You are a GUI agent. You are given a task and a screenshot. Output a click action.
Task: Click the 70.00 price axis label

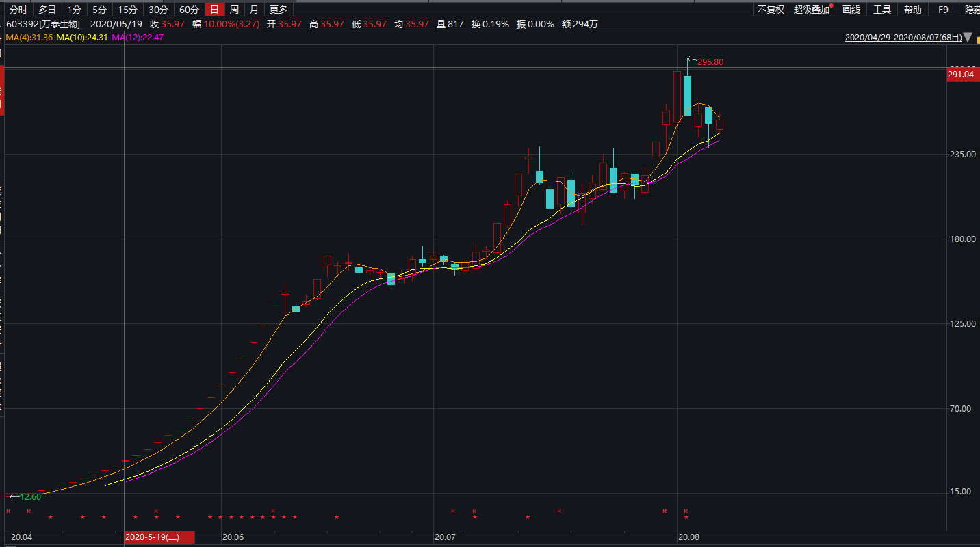(x=962, y=409)
